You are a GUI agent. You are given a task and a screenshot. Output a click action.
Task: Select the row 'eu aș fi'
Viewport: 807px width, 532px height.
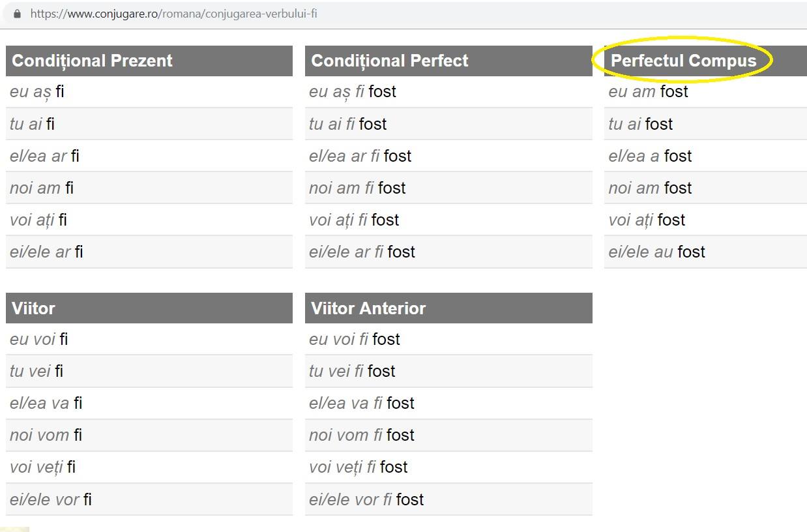(149, 92)
